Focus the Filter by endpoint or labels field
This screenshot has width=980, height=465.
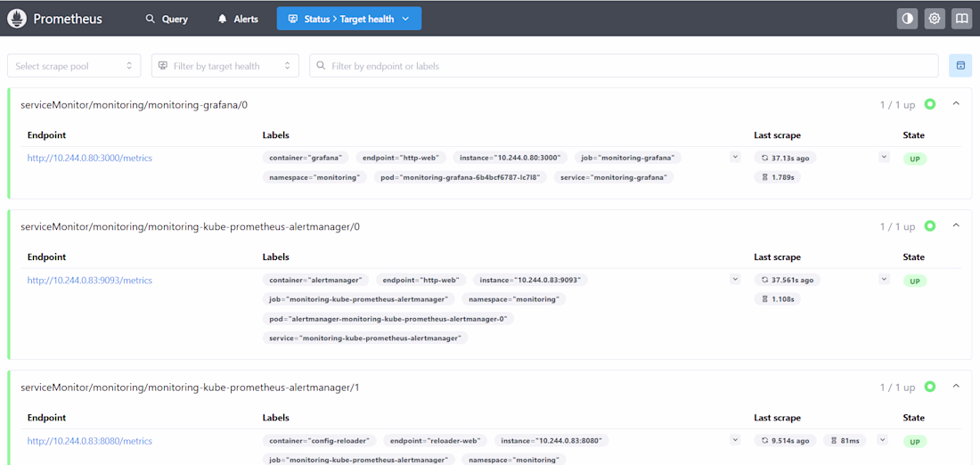point(624,66)
